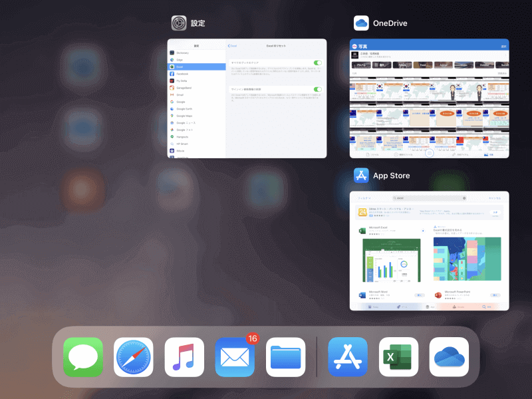
Task: Tap the 設定 app icon above its card
Action: pyautogui.click(x=179, y=23)
